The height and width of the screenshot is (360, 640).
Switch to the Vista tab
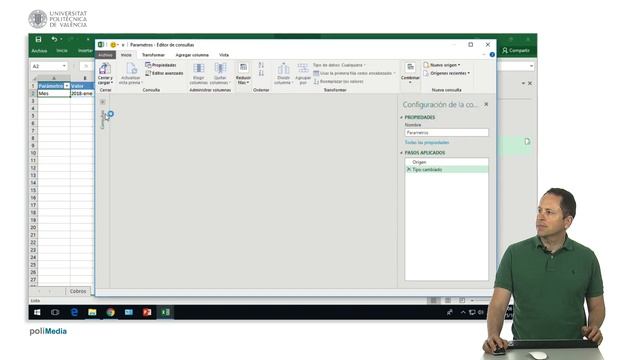pyautogui.click(x=224, y=55)
